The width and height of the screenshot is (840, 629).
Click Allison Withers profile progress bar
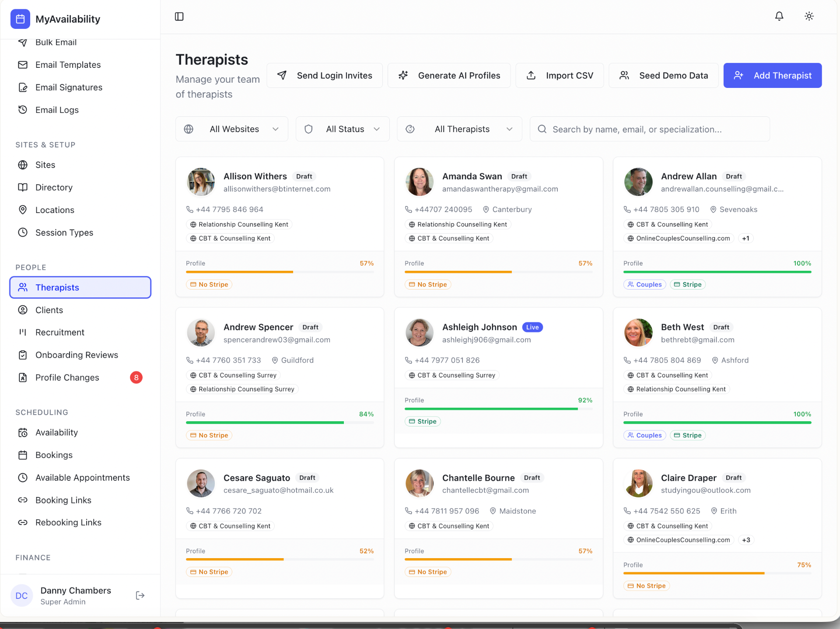pos(280,272)
